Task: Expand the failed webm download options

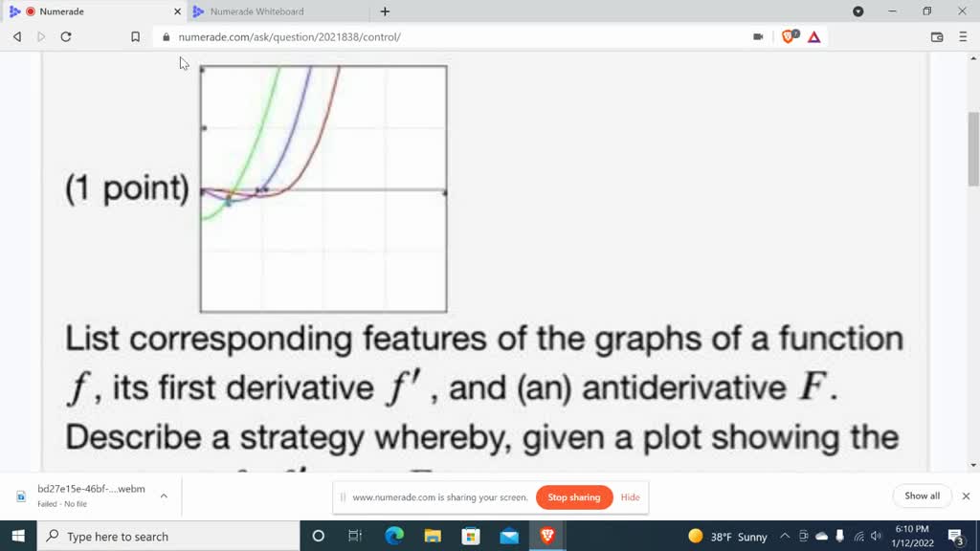Action: coord(165,496)
